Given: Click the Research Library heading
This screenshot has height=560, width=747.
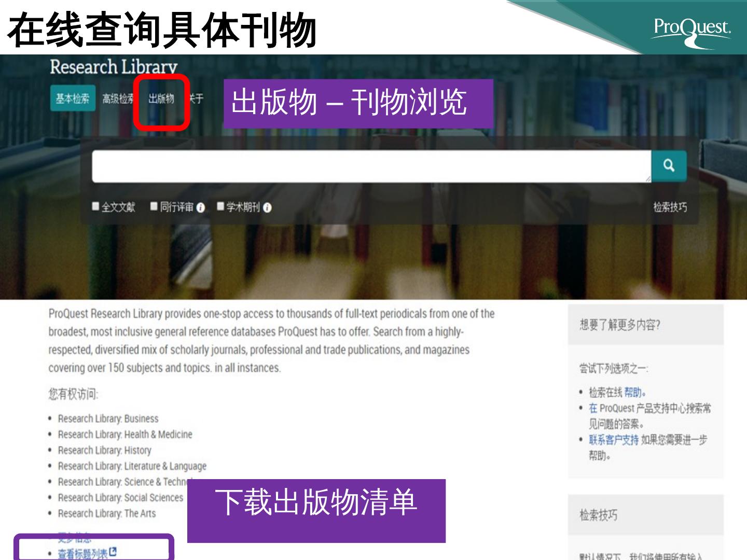Looking at the screenshot, I should 114,67.
